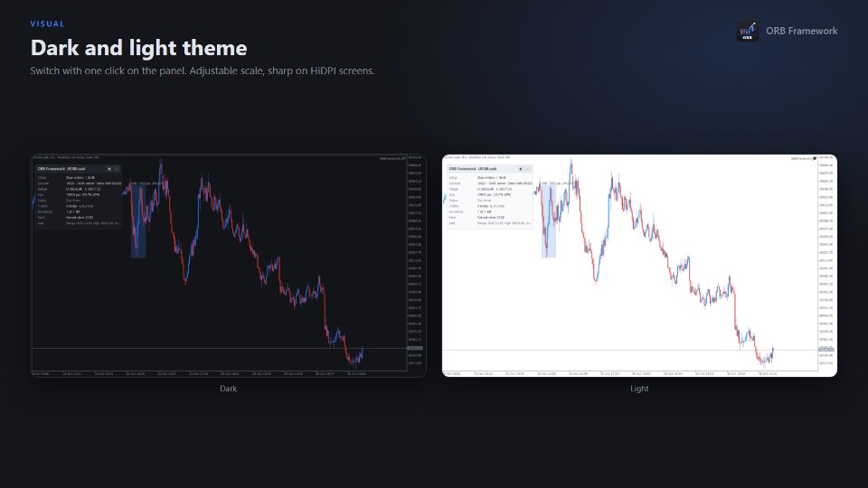The image size is (868, 488).
Task: Click dark panel title ORB Framework US100.cash
Action: [x=61, y=169]
